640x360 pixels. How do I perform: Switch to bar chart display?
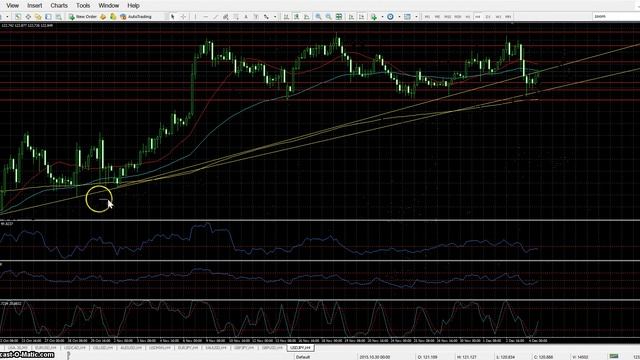[287, 17]
